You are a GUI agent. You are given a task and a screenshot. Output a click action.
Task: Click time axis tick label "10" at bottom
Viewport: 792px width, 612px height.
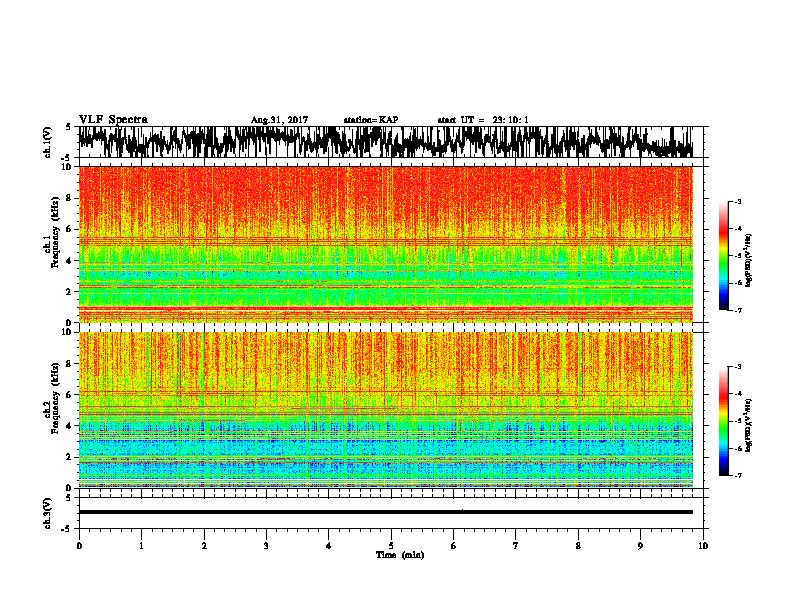tap(703, 546)
